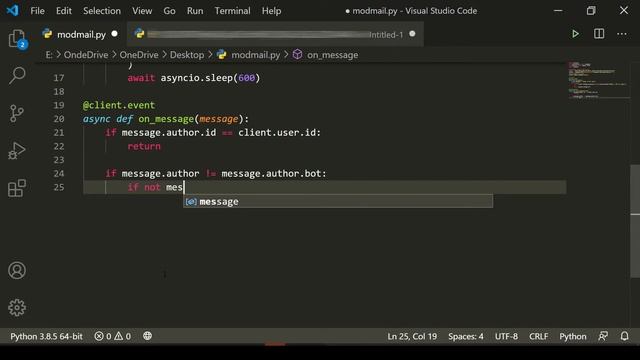The width and height of the screenshot is (640, 360).
Task: Click Ln 25, Col 19 position indicator
Action: tap(412, 336)
